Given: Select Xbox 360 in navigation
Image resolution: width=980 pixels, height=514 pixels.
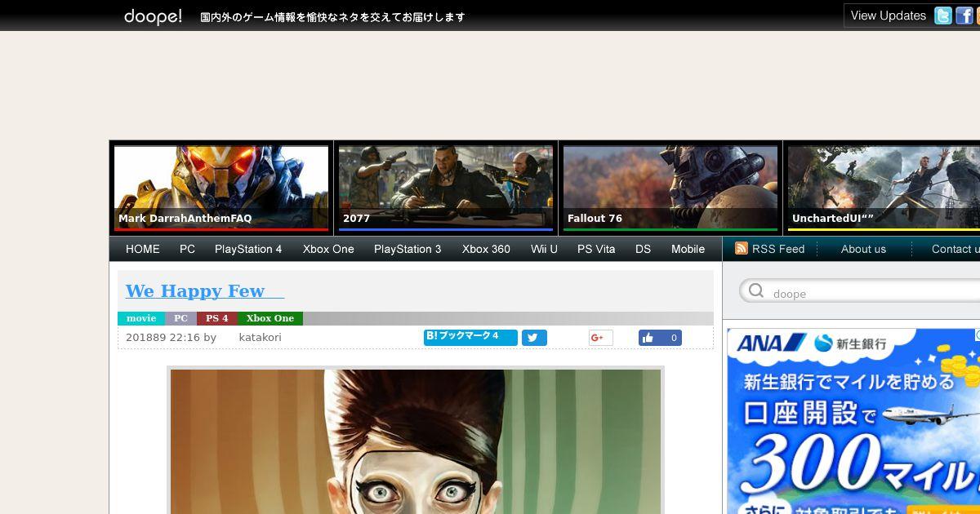Looking at the screenshot, I should [x=486, y=249].
